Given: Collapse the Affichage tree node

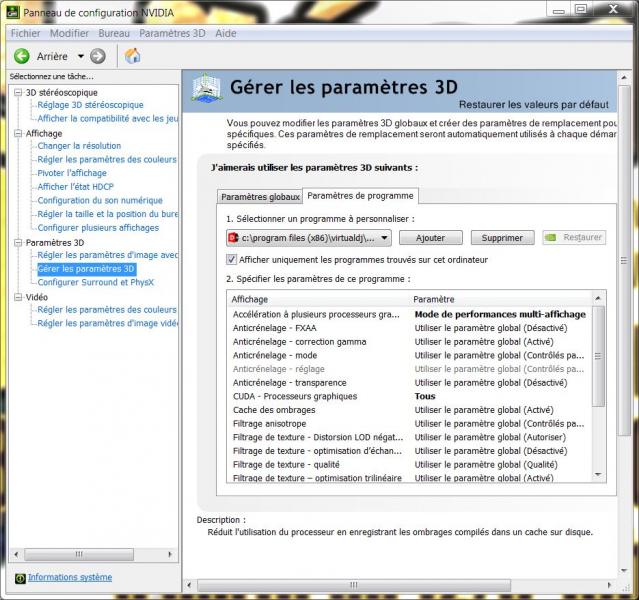Looking at the screenshot, I should coord(18,133).
